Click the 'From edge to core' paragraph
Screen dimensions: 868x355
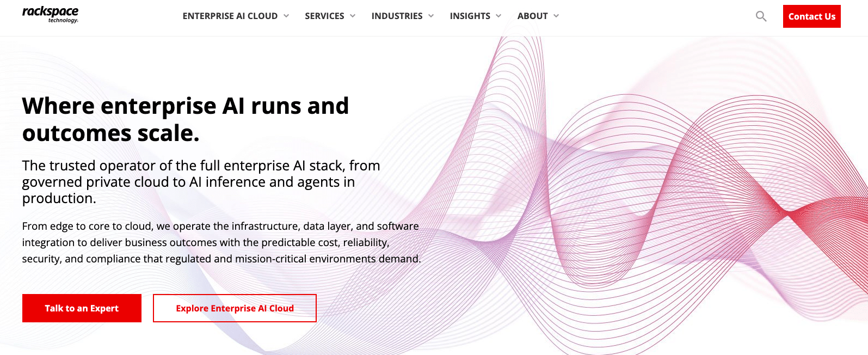(221, 242)
